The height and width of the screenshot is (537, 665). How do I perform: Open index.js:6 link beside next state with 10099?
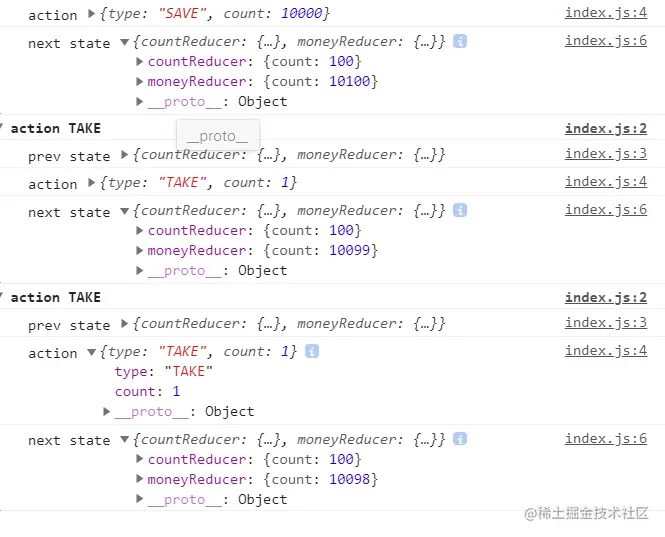pyautogui.click(x=606, y=210)
